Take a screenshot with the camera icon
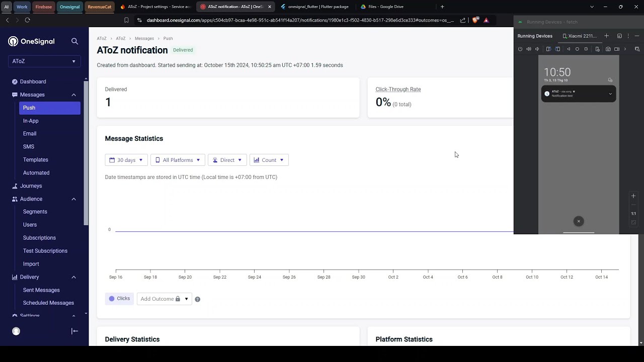The image size is (644, 362). click(608, 49)
